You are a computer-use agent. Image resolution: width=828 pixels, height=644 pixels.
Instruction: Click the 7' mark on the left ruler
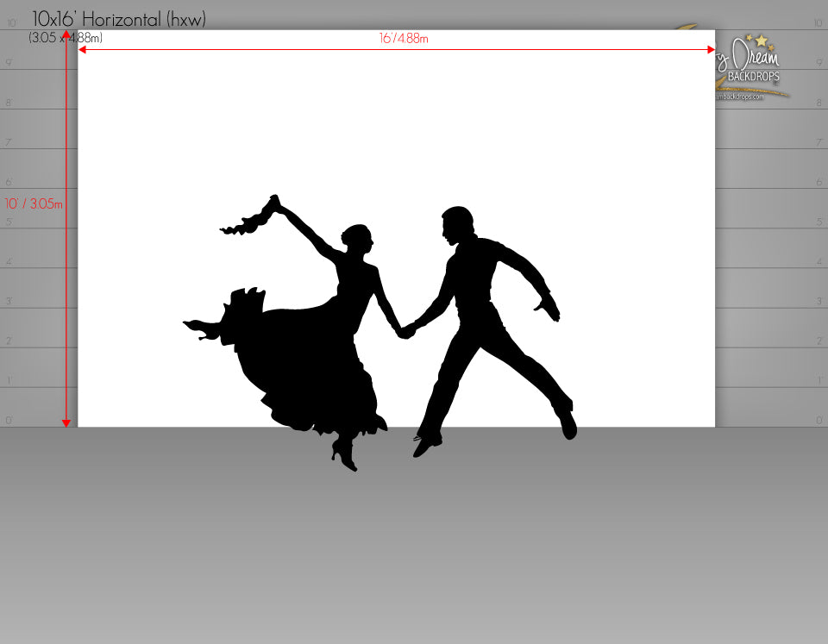pyautogui.click(x=9, y=142)
